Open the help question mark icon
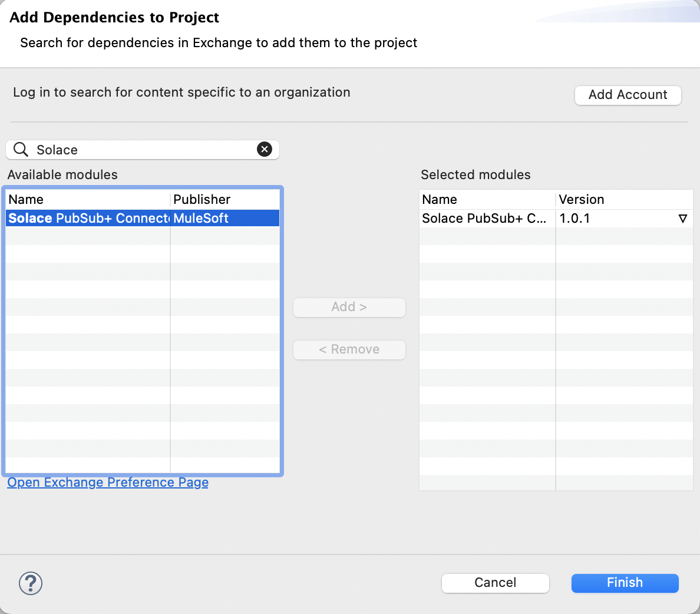The height and width of the screenshot is (614, 700). 30,583
